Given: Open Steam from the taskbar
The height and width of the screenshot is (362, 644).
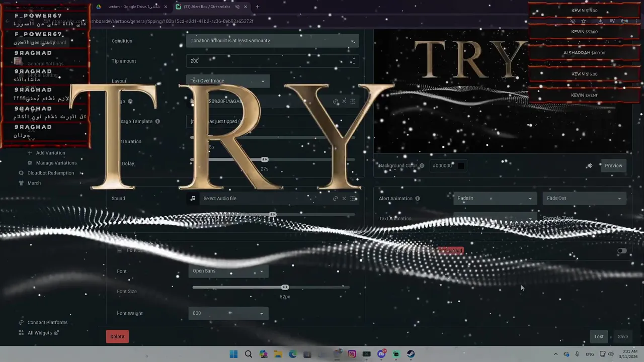Looking at the screenshot, I should pos(411,354).
